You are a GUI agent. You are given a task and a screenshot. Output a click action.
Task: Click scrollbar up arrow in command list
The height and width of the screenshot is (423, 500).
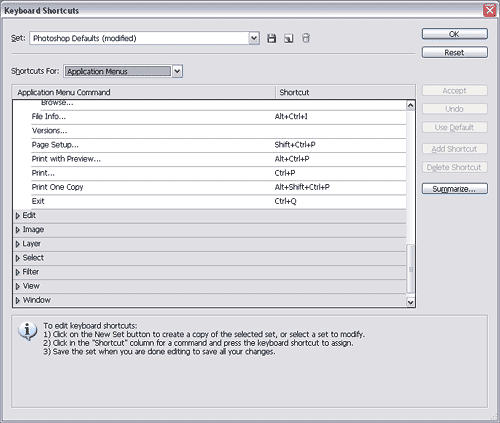411,105
